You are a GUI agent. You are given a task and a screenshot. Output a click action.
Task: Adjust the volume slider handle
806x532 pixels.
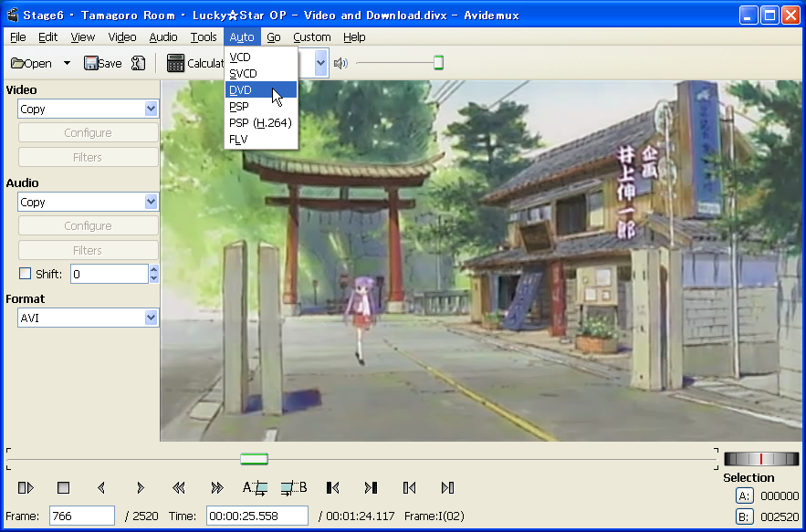(x=438, y=63)
